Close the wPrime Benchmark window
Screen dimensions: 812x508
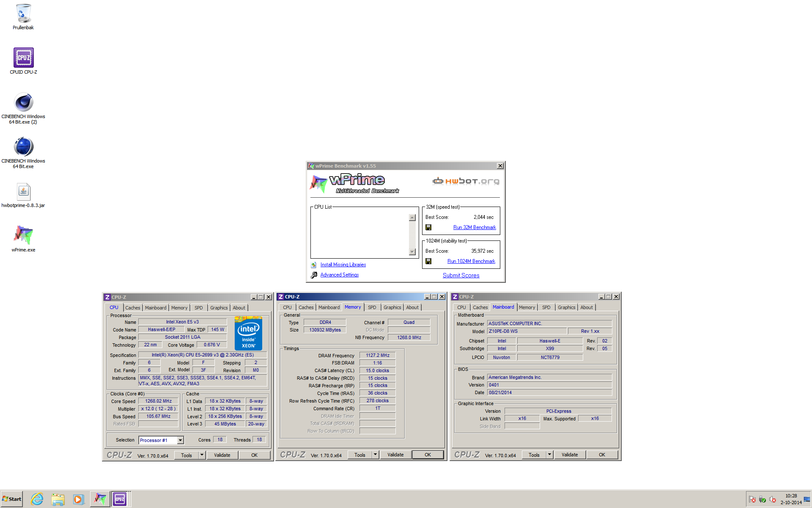pyautogui.click(x=500, y=166)
